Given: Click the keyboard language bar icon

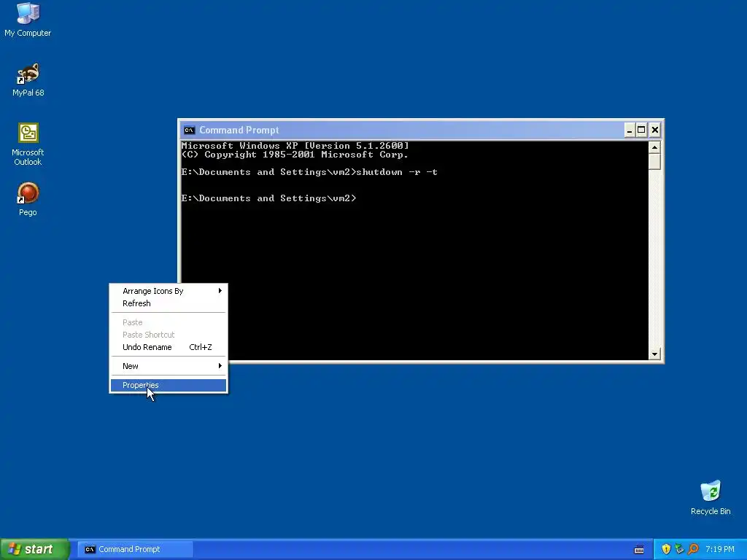Looking at the screenshot, I should pyautogui.click(x=639, y=550).
